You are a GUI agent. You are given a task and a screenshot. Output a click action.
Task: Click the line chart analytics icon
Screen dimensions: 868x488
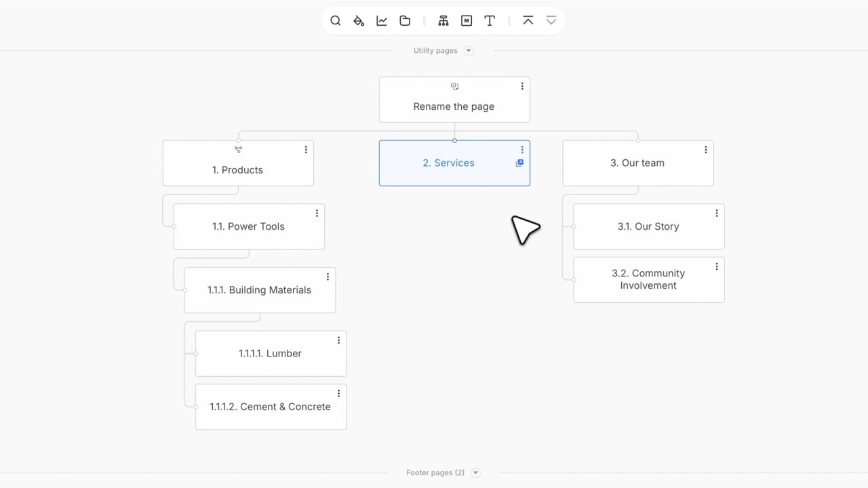382,21
